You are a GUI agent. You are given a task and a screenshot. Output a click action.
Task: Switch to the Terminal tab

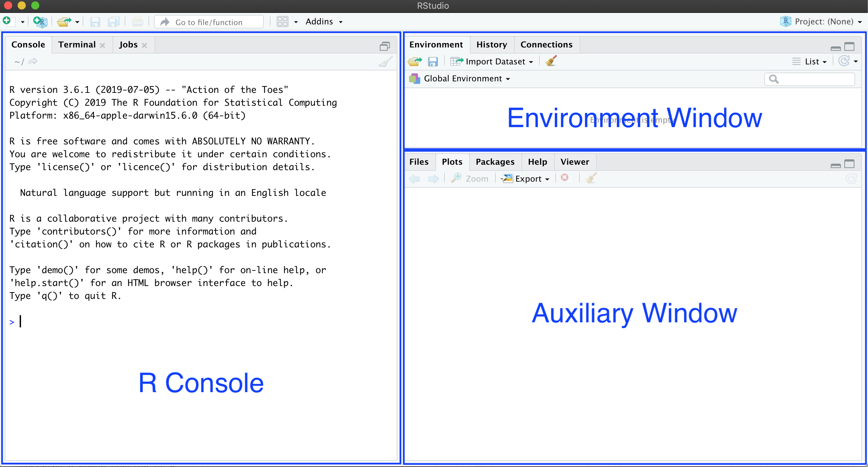pyautogui.click(x=77, y=45)
